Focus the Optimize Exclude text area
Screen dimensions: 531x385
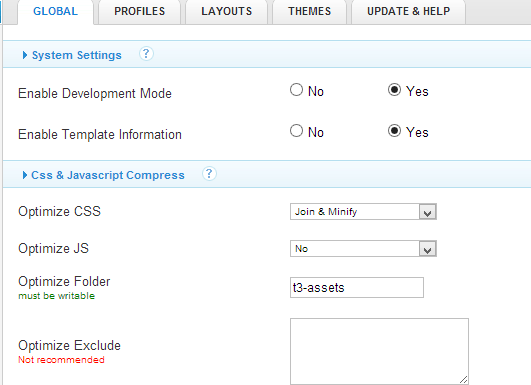[x=379, y=351]
